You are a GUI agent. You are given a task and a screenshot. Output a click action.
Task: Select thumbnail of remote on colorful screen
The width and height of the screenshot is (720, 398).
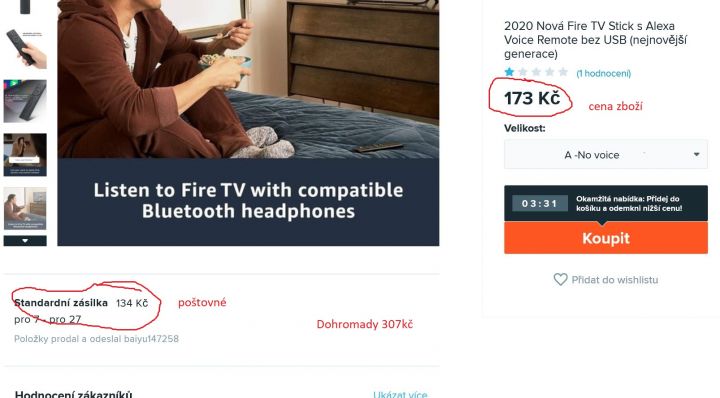(x=25, y=101)
